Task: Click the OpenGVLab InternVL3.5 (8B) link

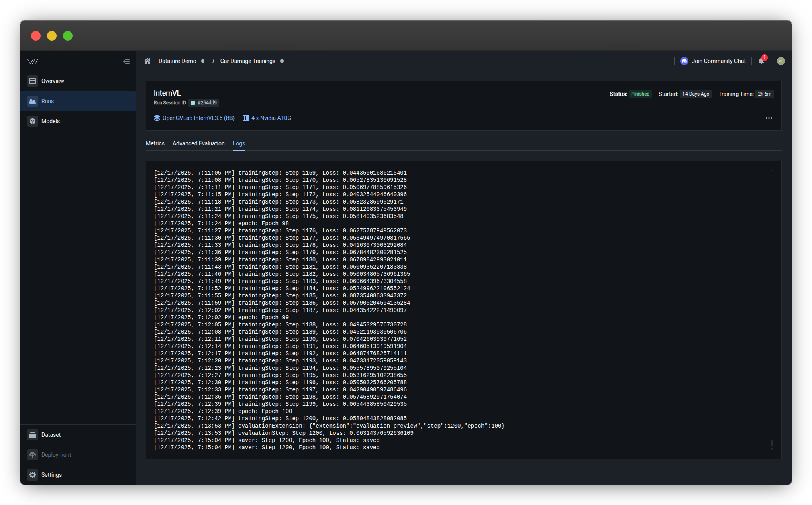Action: [198, 118]
